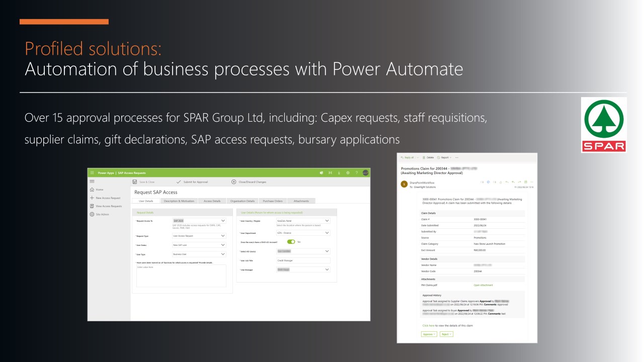Switch to Description & Motivation tab

(179, 201)
